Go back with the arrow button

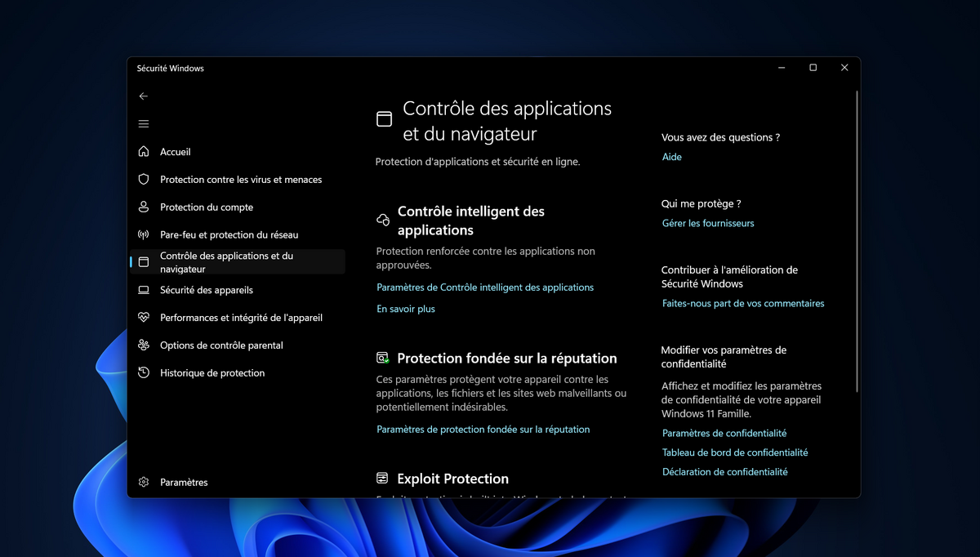tap(143, 96)
